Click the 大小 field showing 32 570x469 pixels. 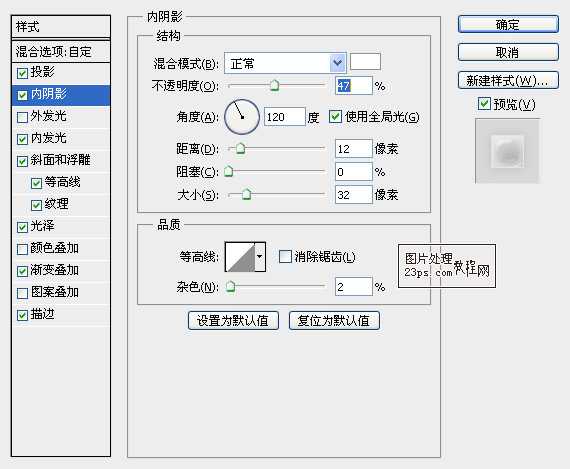354,195
